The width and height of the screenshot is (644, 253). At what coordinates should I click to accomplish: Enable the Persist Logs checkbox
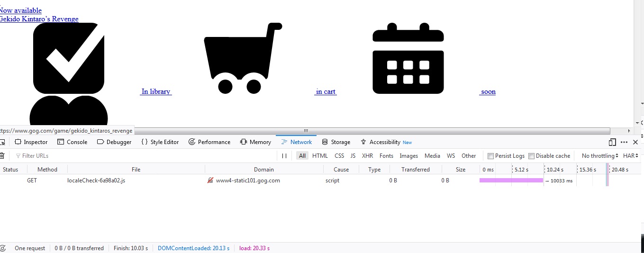[x=490, y=156]
